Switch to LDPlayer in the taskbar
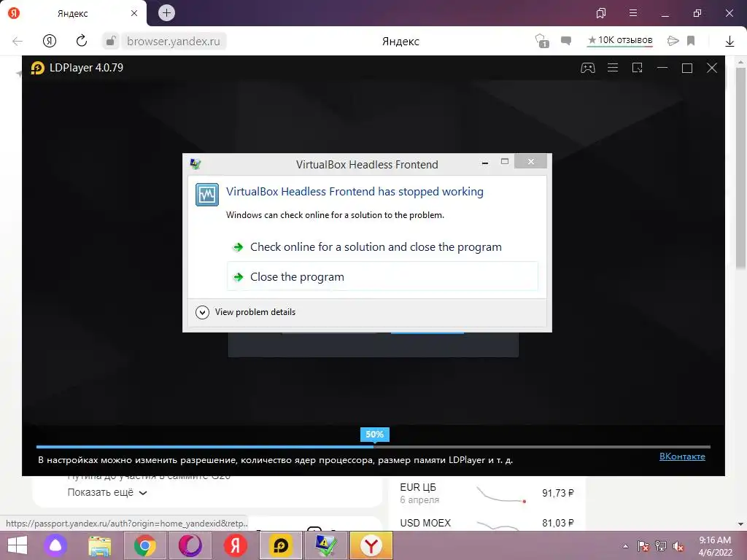The width and height of the screenshot is (747, 560). (281, 545)
